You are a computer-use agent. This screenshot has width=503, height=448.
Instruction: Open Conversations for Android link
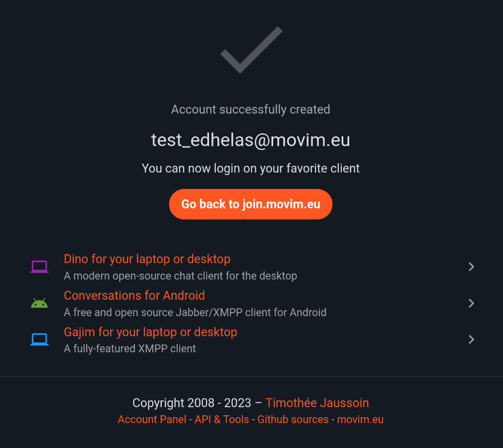134,296
